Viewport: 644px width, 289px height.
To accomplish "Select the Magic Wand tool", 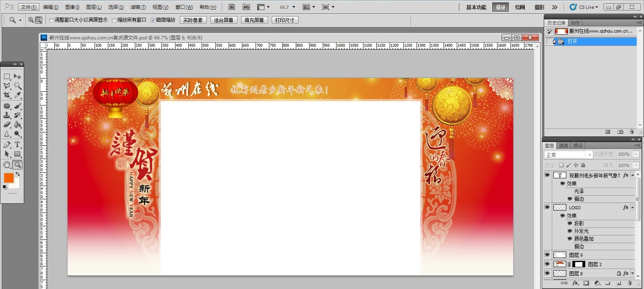I will point(17,86).
